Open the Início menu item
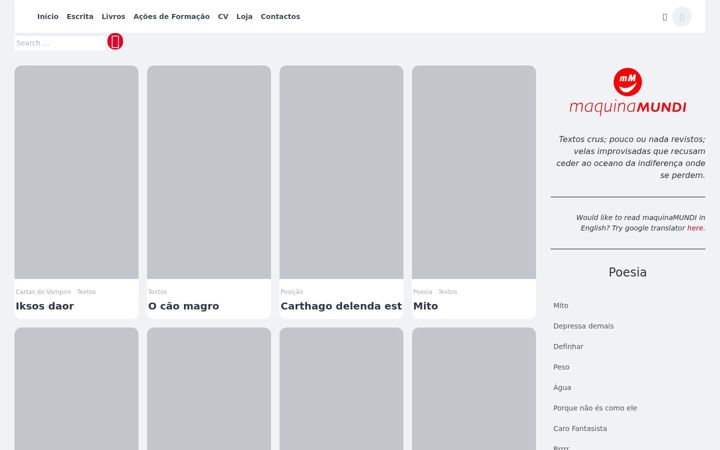Viewport: 720px width, 450px height. tap(48, 17)
